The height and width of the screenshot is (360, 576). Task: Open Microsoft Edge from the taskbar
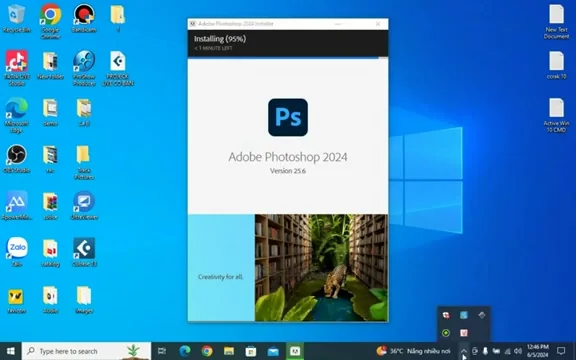pyautogui.click(x=185, y=351)
